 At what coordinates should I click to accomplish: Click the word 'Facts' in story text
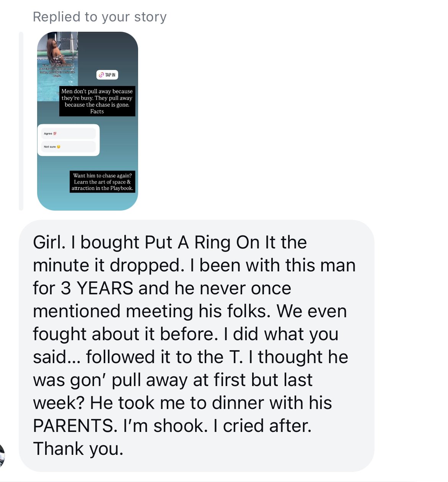pyautogui.click(x=97, y=112)
